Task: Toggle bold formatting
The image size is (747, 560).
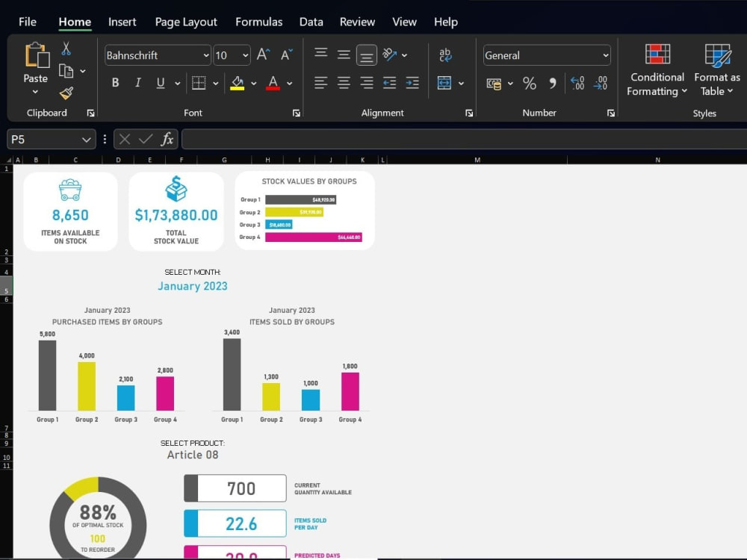Action: (116, 82)
